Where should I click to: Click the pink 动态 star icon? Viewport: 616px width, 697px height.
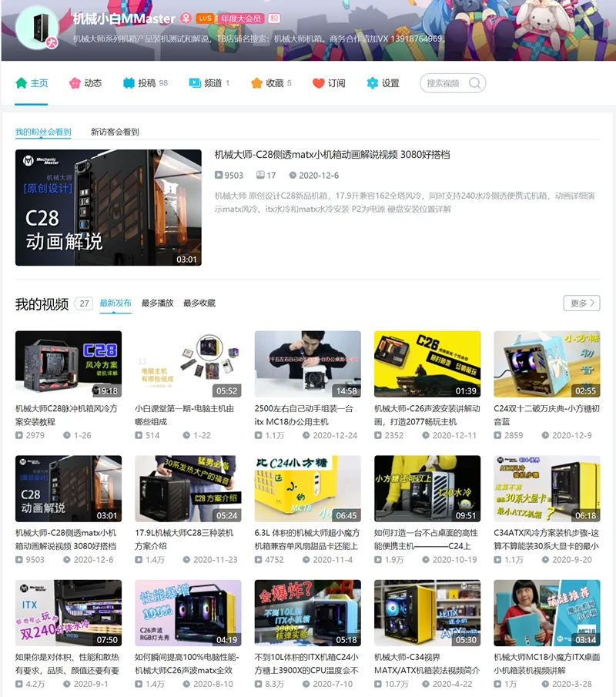tap(75, 83)
